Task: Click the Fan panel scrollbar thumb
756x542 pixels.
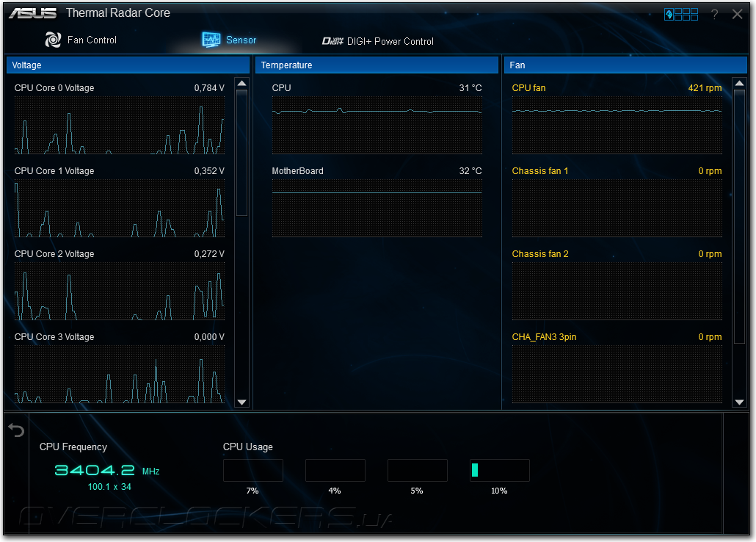Action: tap(739, 216)
